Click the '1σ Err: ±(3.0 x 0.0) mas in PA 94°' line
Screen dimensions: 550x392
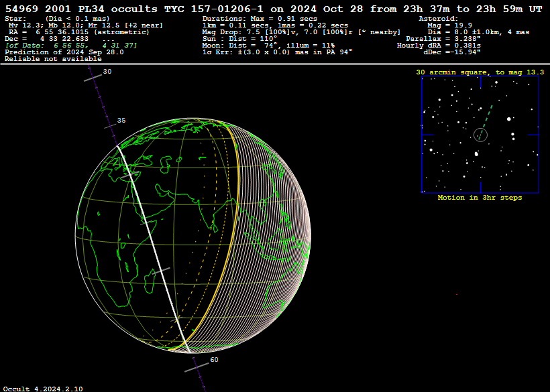[x=277, y=52]
